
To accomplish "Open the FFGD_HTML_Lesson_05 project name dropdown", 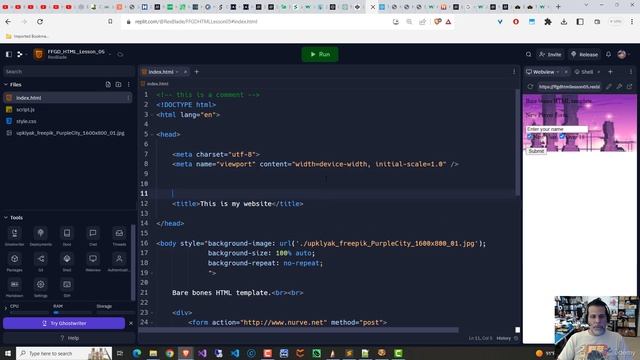I will (110, 53).
